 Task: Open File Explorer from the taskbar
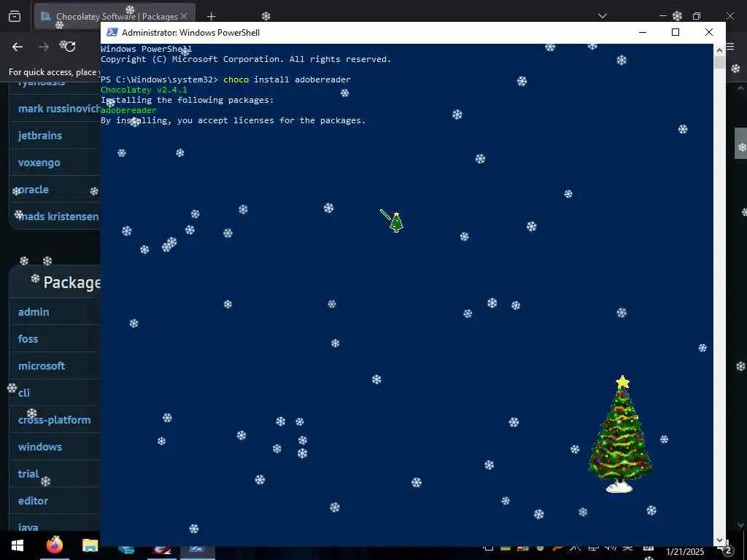coord(90,545)
